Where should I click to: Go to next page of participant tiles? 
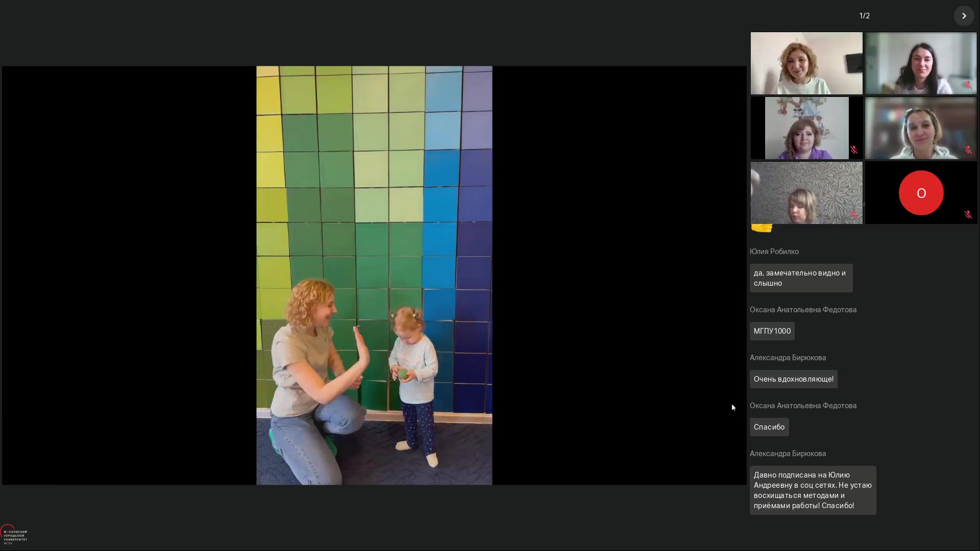coord(964,16)
